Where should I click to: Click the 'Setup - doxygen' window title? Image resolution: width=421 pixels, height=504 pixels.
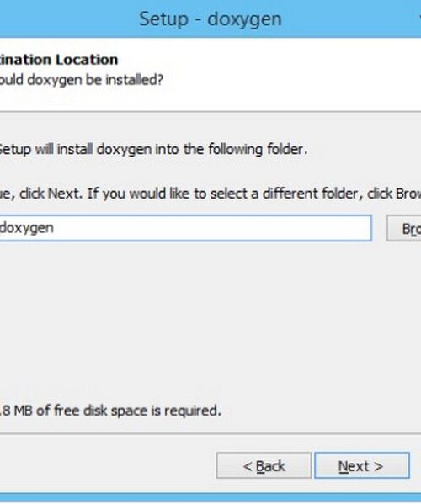[210, 19]
